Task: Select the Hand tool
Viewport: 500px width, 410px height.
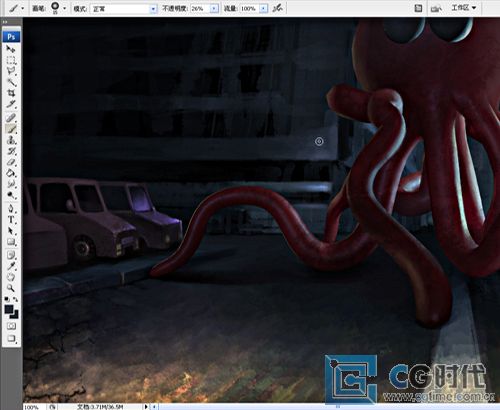Action: coord(11,277)
